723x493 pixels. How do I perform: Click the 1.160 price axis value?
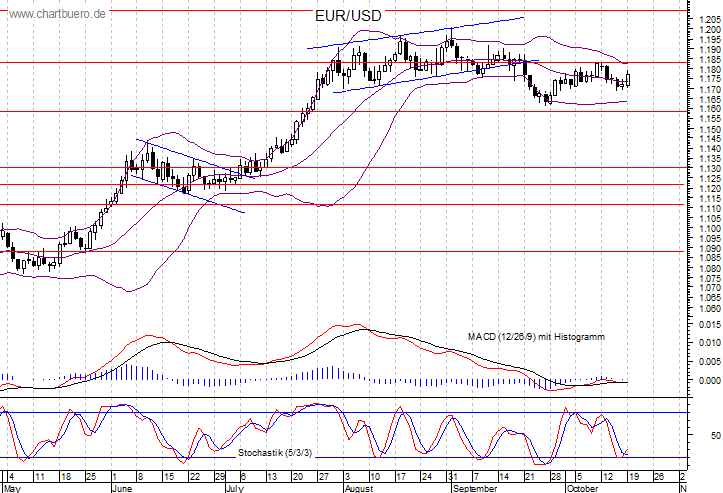(x=710, y=109)
